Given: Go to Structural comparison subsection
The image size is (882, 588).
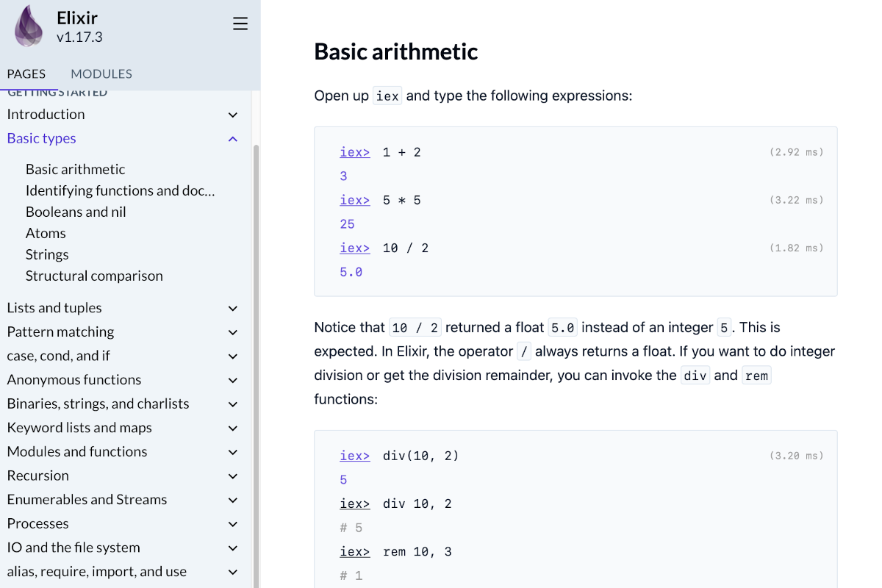Looking at the screenshot, I should tap(94, 276).
